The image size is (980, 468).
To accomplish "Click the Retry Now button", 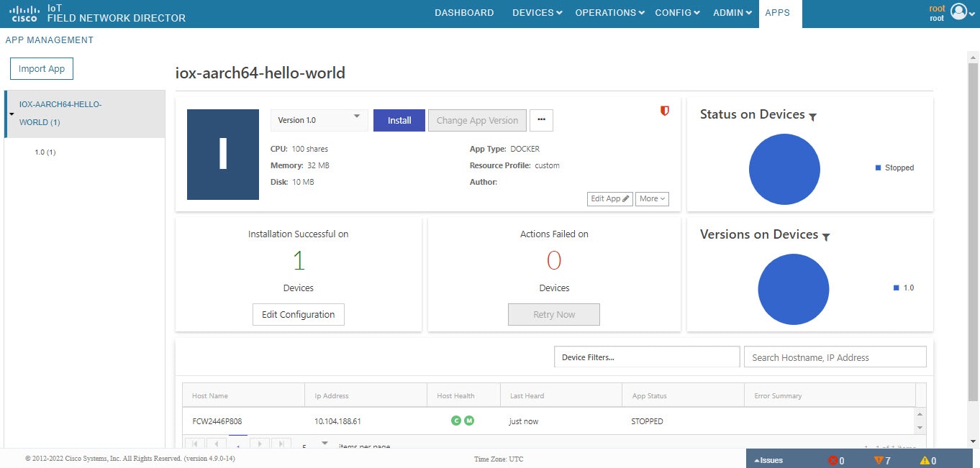I will 554,314.
